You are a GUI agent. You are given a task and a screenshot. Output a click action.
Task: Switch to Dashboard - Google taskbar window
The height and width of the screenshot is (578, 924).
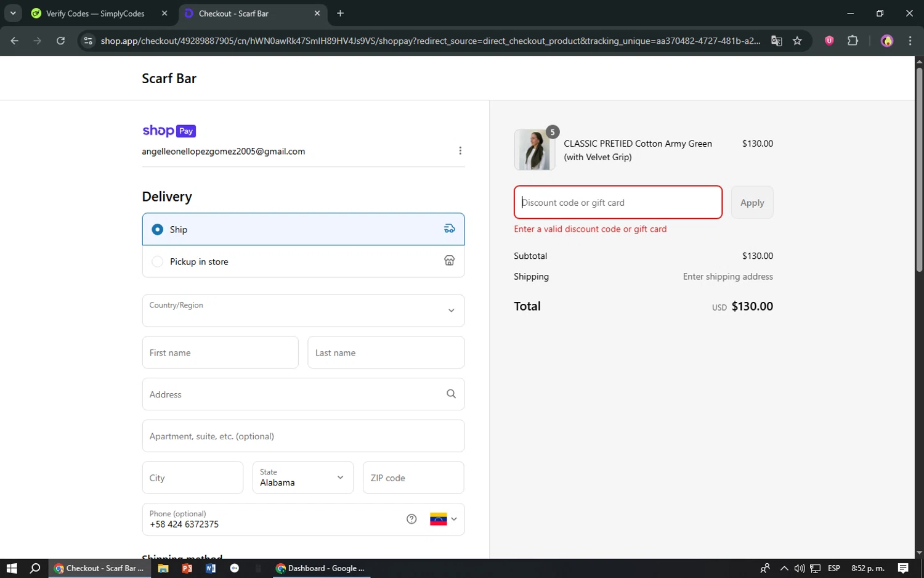(x=321, y=568)
